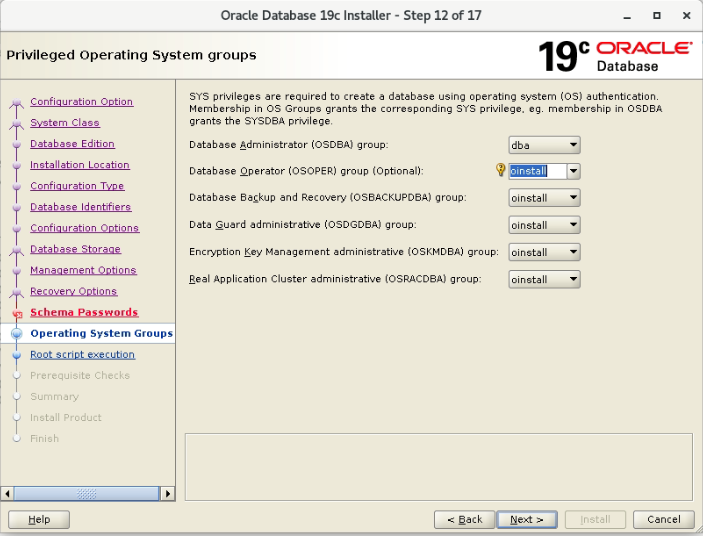Click the Next button

tap(527, 519)
